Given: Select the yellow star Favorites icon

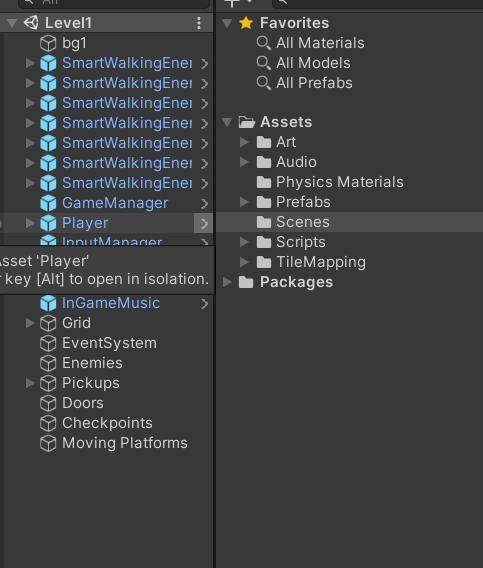Looking at the screenshot, I should 246,23.
